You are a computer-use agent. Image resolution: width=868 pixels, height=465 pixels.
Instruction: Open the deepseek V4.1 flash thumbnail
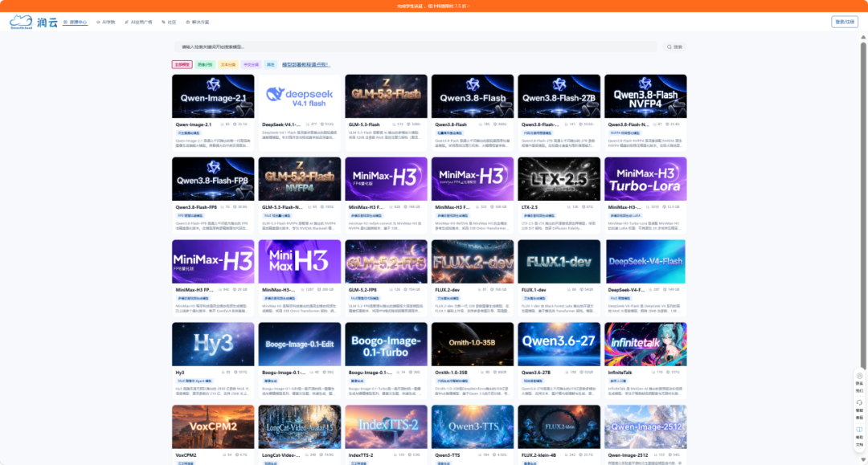pyautogui.click(x=300, y=96)
